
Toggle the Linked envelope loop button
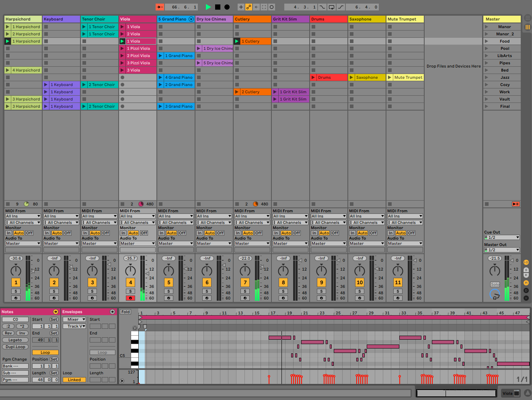[74, 379]
